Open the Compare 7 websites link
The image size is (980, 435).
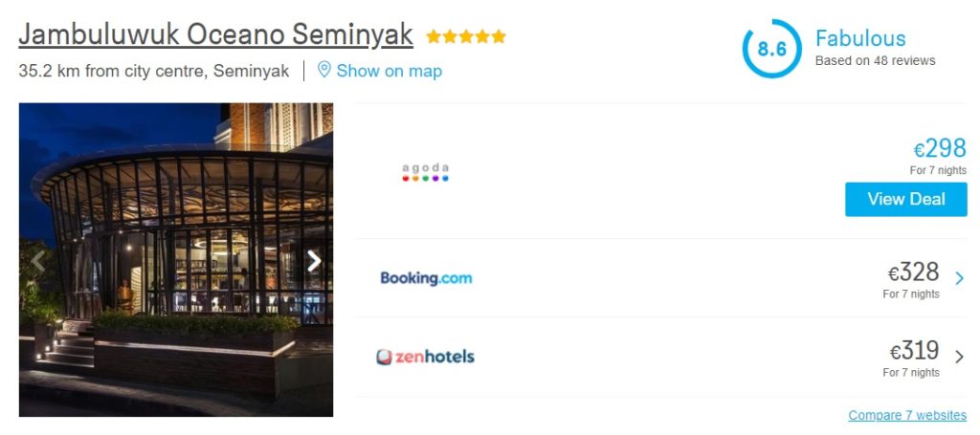pos(907,415)
